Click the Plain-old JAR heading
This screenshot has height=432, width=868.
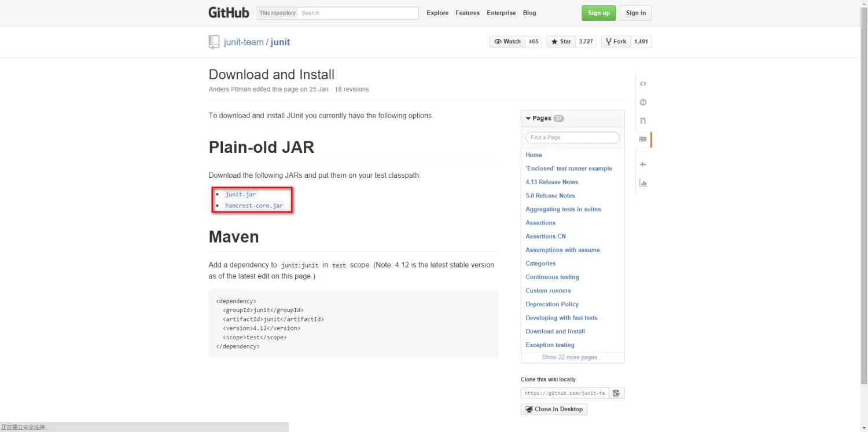(x=262, y=147)
